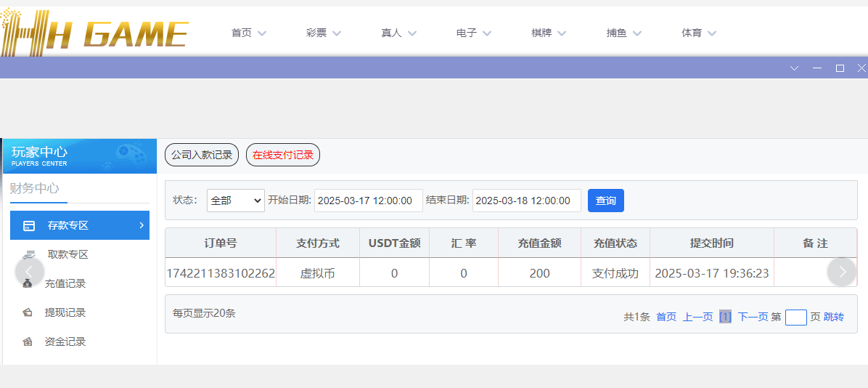
Task: Click the withdrawal records icon
Action: [28, 313]
